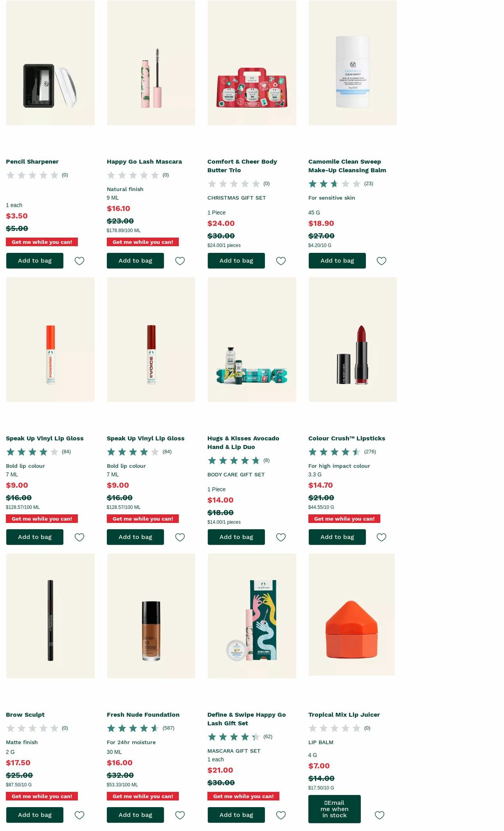The height and width of the screenshot is (831, 504).
Task: Open the orange Tropical Mix Lip Juicer image
Action: tap(352, 617)
